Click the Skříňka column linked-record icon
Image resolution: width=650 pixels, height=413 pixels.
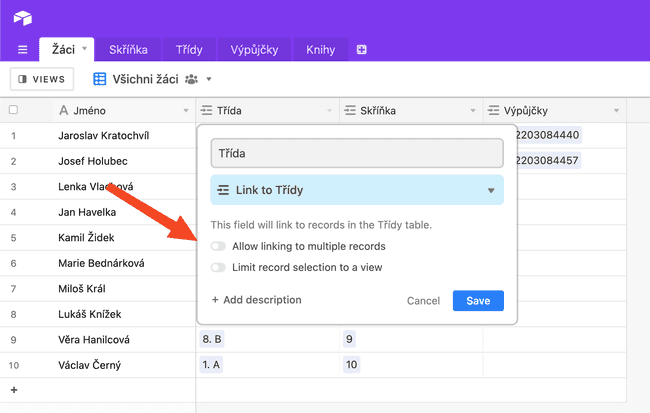tap(350, 110)
